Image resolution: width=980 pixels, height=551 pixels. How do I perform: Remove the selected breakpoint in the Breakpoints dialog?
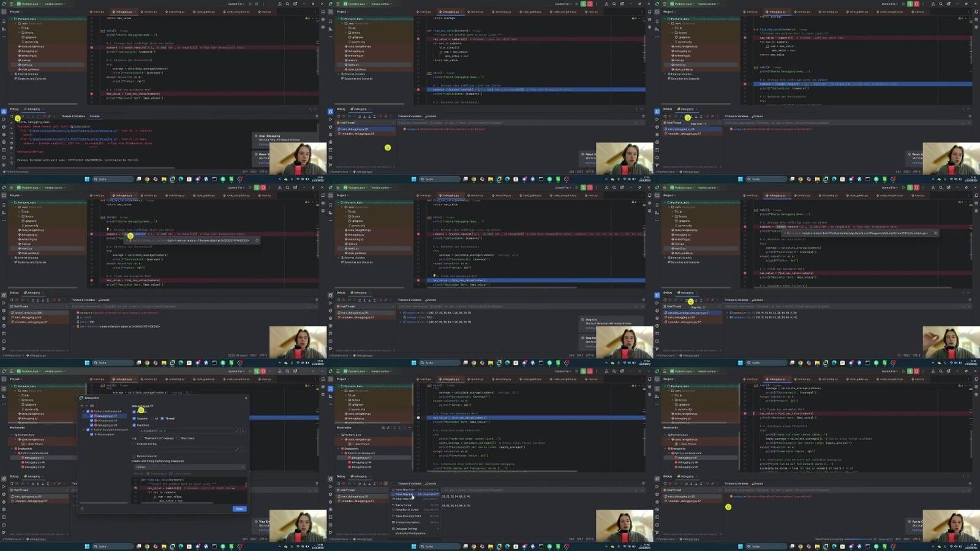(x=86, y=406)
